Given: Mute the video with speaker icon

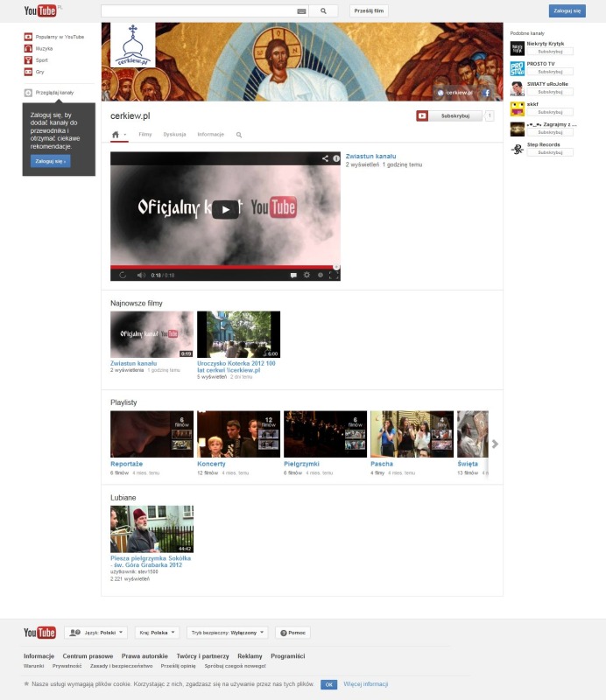Looking at the screenshot, I should 141,275.
